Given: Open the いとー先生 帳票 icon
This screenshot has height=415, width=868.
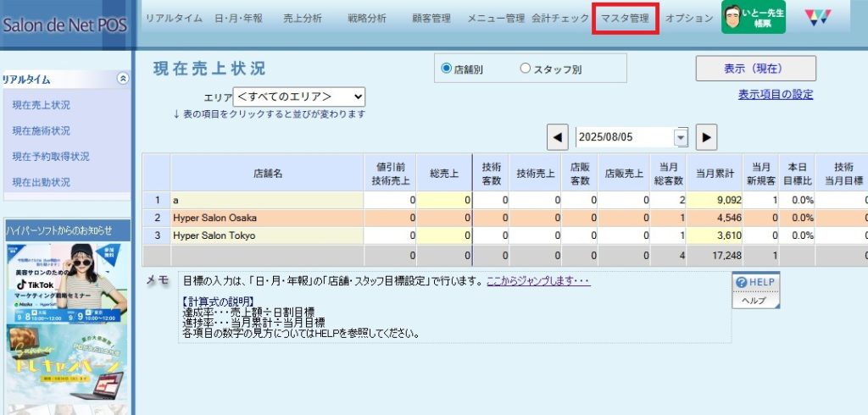Looking at the screenshot, I should coord(753,18).
